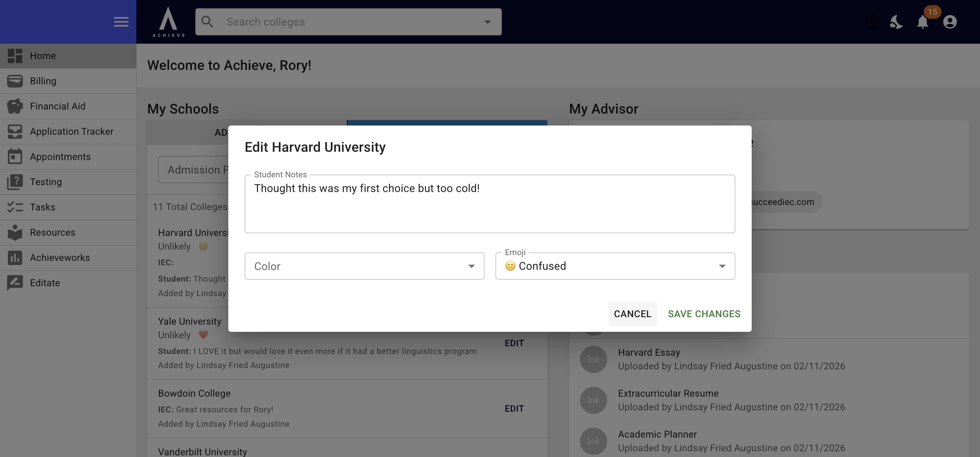Open Home in sidebar
Viewport: 980px width, 457px height.
[68, 56]
